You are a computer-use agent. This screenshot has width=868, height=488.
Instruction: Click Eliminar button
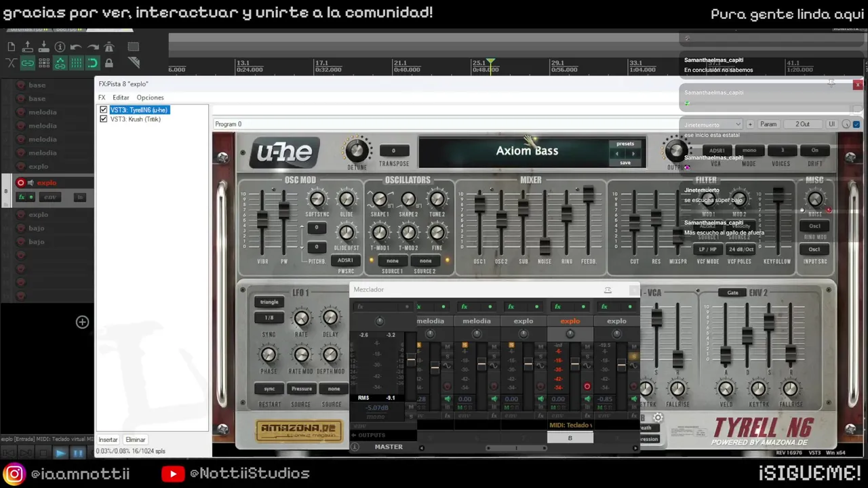[x=135, y=440]
